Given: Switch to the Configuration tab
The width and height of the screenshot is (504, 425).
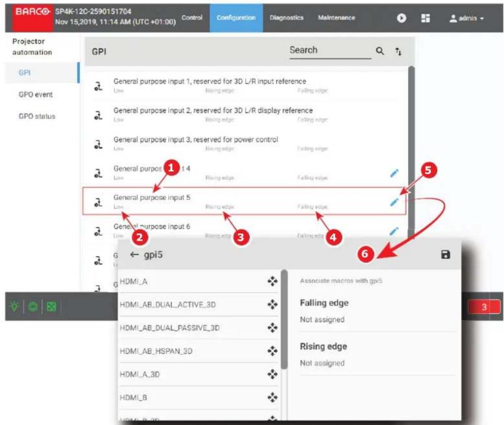Looking at the screenshot, I should coord(236,17).
